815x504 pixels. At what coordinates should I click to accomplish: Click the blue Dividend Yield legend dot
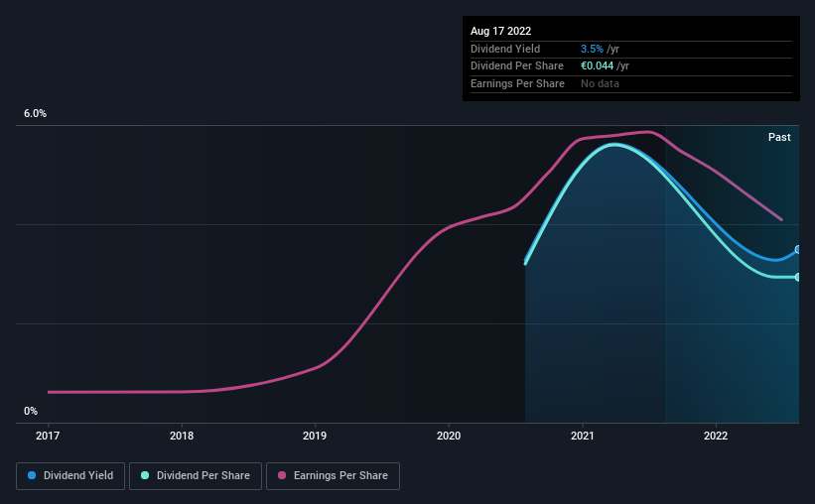[x=32, y=475]
